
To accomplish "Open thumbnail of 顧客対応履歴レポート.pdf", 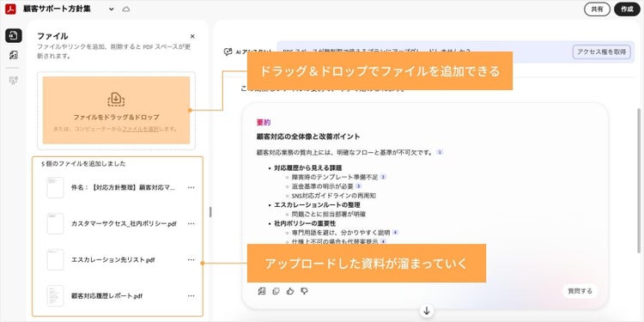I will pos(55,295).
